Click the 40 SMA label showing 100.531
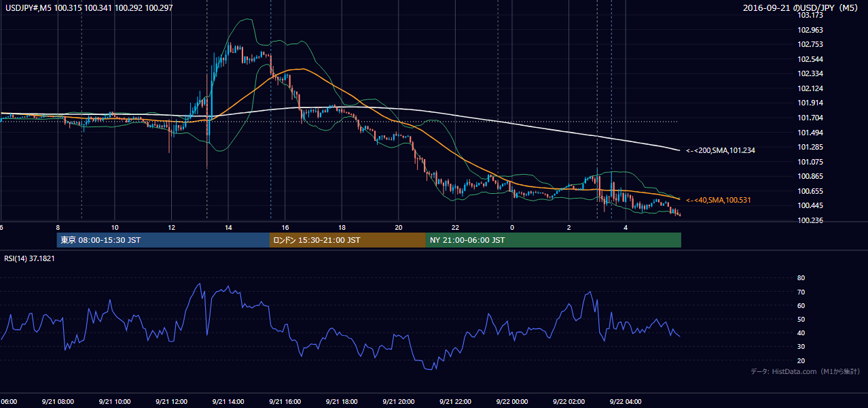 (719, 200)
